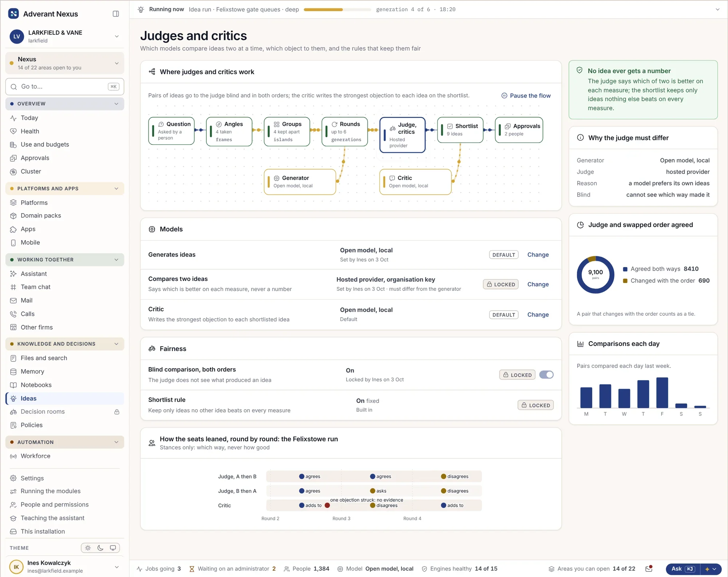The height and width of the screenshot is (577, 728).
Task: Open Health from the sidebar
Action: click(x=65, y=131)
